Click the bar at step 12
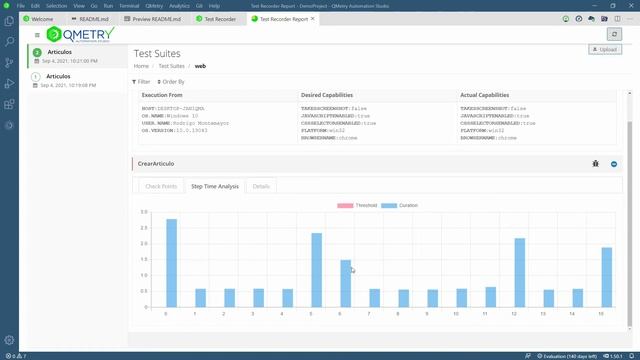640x360 pixels. (x=520, y=273)
